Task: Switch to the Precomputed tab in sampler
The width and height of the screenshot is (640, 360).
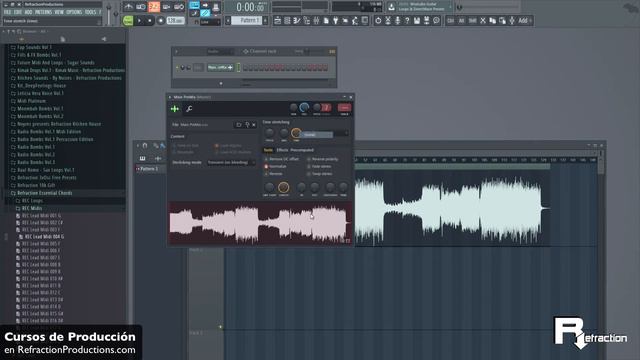Action: point(302,150)
